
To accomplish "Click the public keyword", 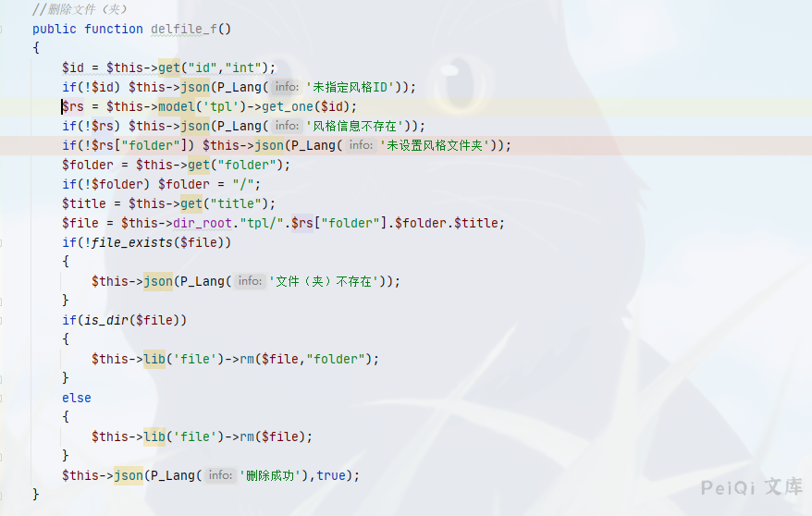I will (55, 29).
